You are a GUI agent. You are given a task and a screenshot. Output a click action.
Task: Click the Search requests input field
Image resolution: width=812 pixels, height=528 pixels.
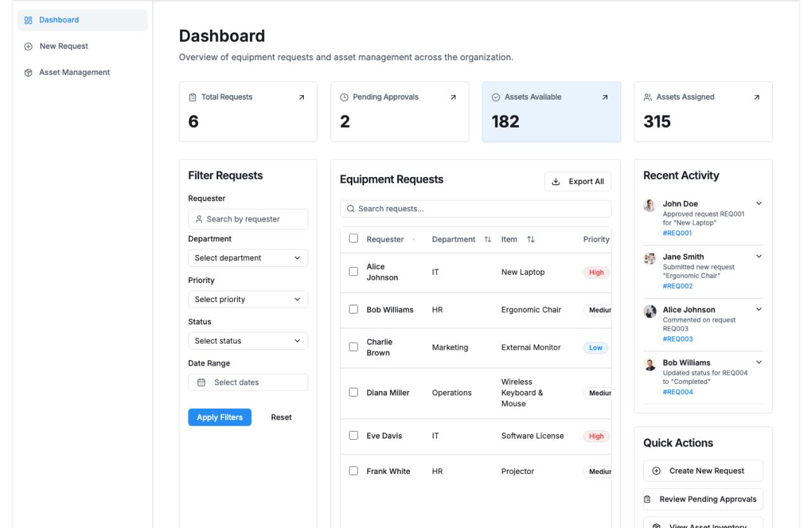[x=476, y=209]
